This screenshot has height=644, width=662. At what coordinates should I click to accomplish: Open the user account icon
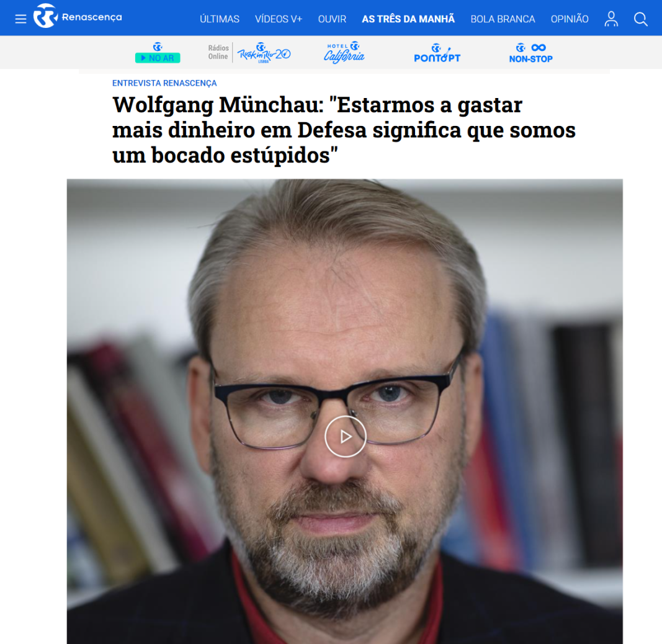(x=611, y=19)
